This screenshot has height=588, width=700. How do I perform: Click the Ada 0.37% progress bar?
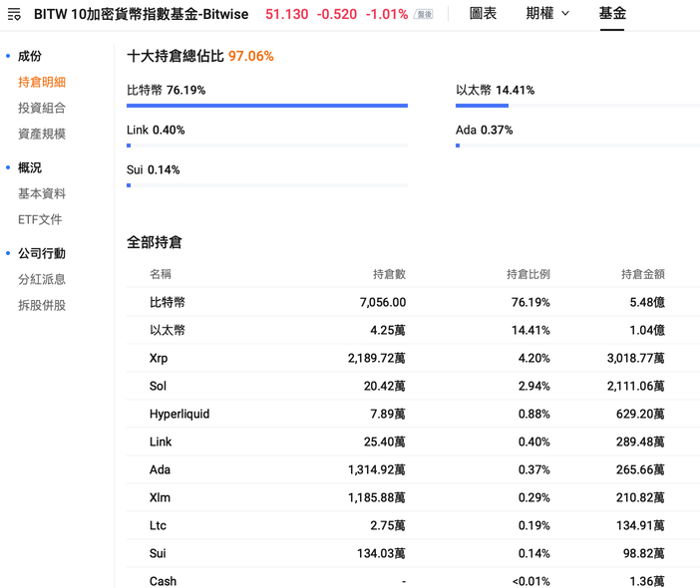point(577,146)
